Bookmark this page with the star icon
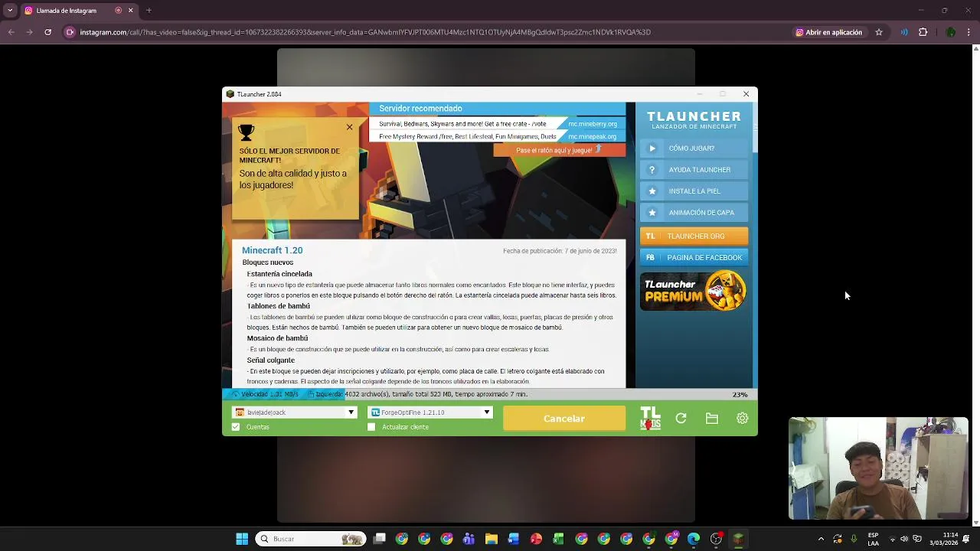This screenshot has width=980, height=551. point(879,32)
